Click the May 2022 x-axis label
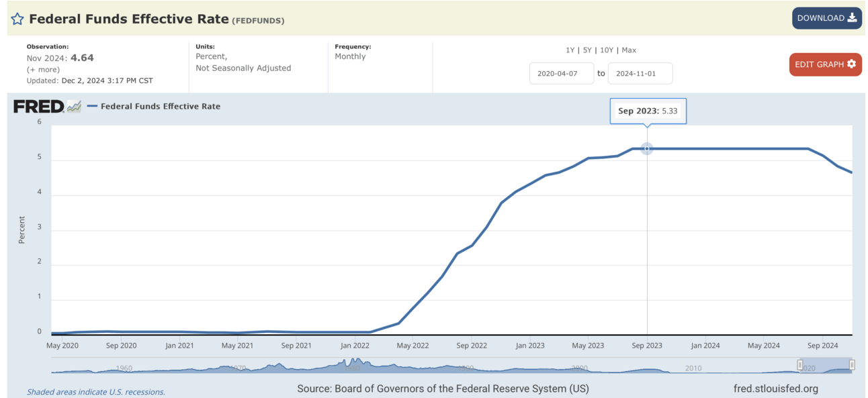 413,346
